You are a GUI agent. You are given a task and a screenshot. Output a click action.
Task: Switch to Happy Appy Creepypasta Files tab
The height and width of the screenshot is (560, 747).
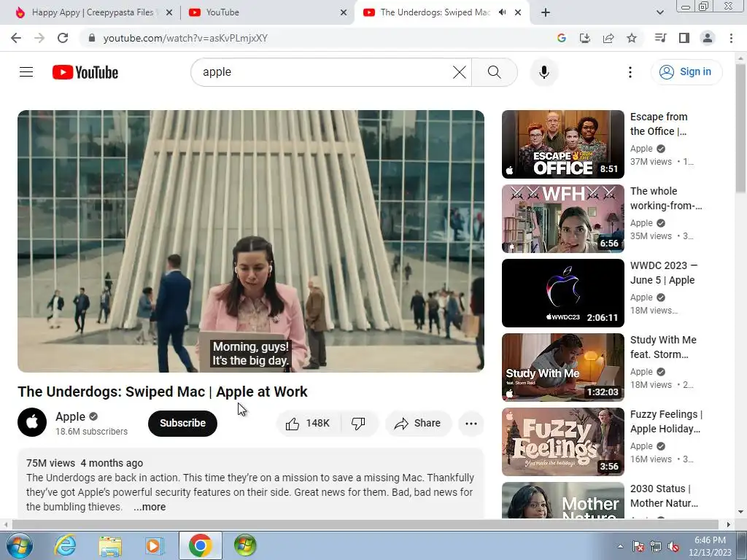(x=93, y=12)
